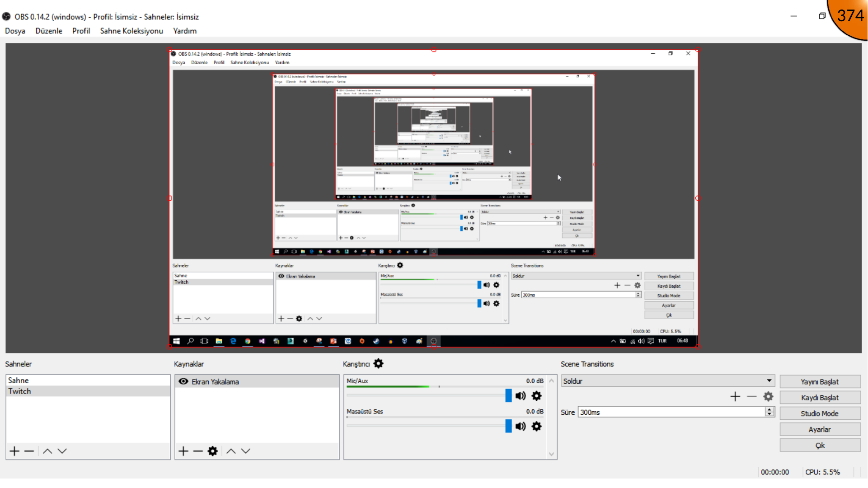Viewport: 868px width, 488px height.
Task: Mute the Mic/Aux audio channel
Action: pyautogui.click(x=521, y=396)
